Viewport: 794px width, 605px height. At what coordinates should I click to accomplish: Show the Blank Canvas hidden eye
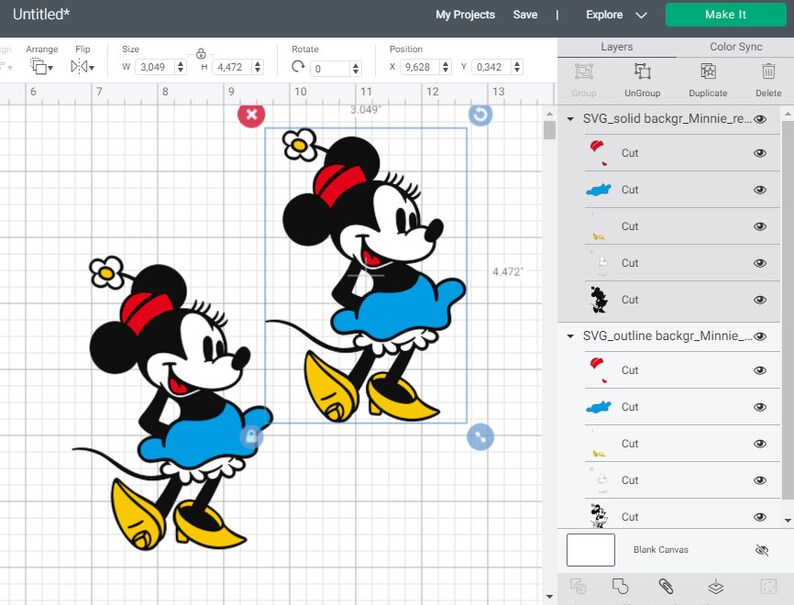click(x=762, y=550)
